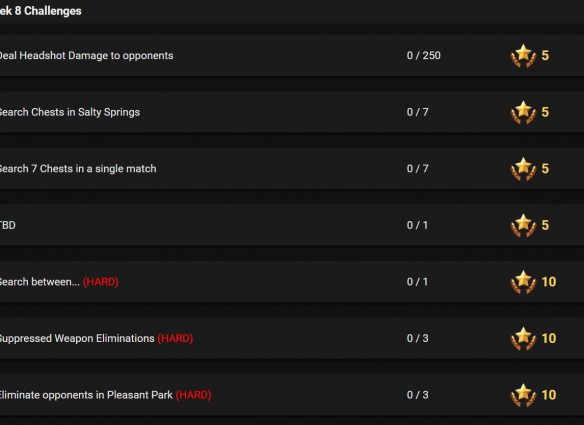Select star icon for Search 7 Chests challenge
584x425 pixels.
(x=523, y=169)
